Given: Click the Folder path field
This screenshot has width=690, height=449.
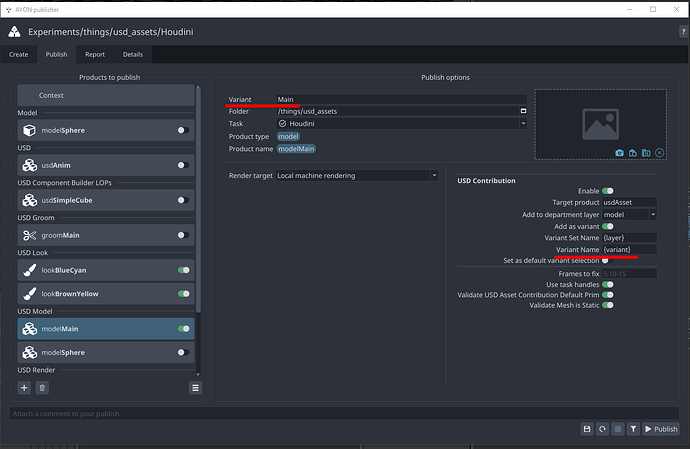Looking at the screenshot, I should pyautogui.click(x=397, y=111).
